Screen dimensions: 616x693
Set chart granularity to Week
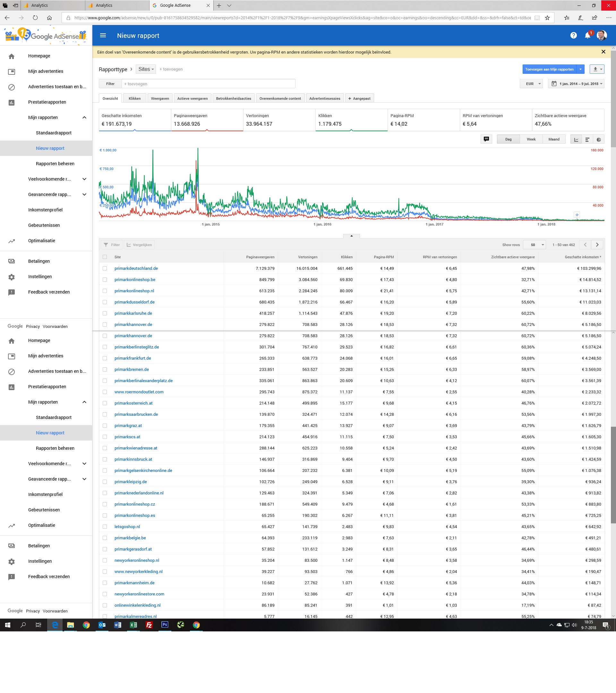click(531, 139)
